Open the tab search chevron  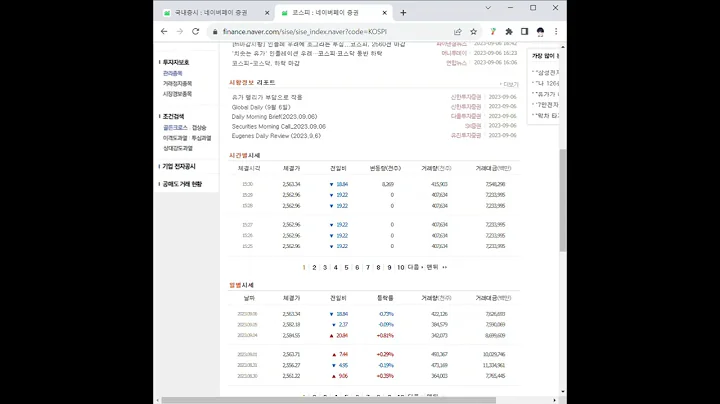(x=488, y=8)
